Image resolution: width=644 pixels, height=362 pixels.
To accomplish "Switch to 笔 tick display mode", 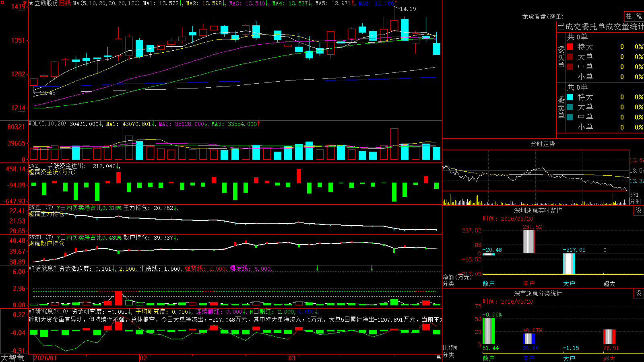I will click(639, 16).
